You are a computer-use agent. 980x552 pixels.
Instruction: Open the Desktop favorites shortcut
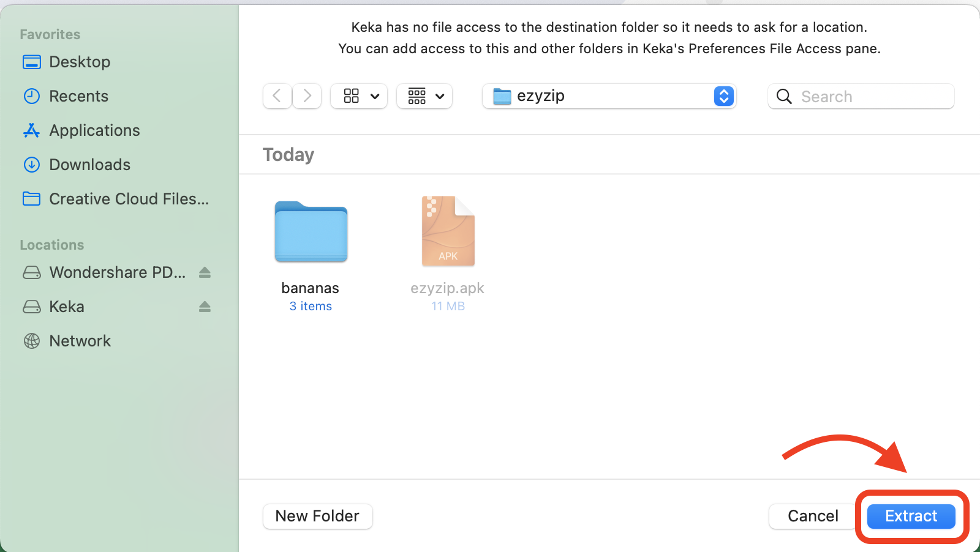(x=80, y=62)
